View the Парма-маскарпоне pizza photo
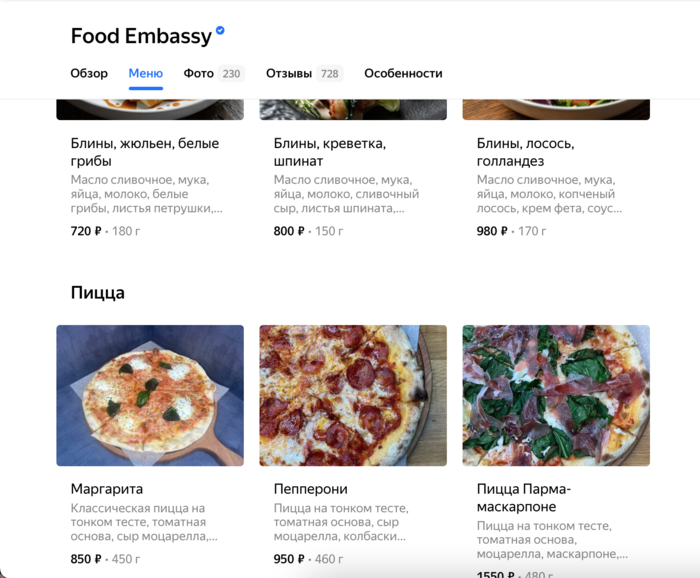Image resolution: width=700 pixels, height=578 pixels. [556, 395]
